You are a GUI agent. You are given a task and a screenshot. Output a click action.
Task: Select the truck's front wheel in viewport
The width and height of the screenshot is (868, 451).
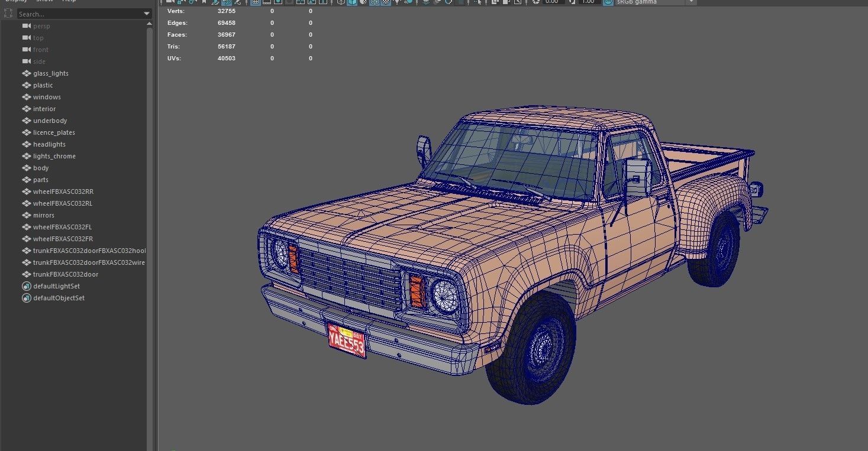[531, 348]
